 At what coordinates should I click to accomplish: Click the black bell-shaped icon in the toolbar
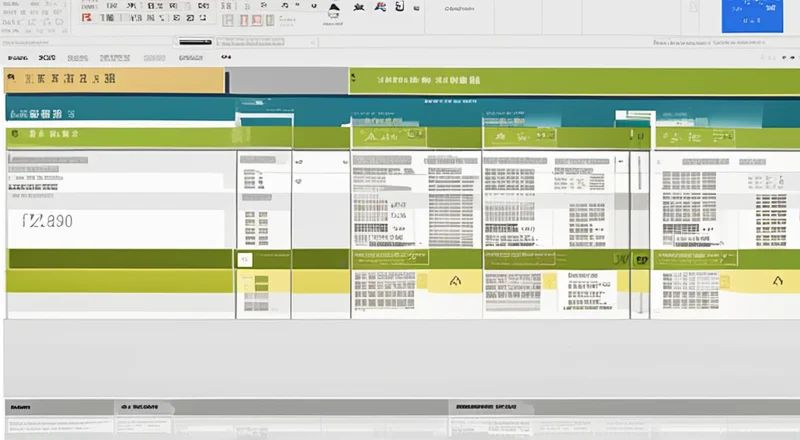coord(332,12)
